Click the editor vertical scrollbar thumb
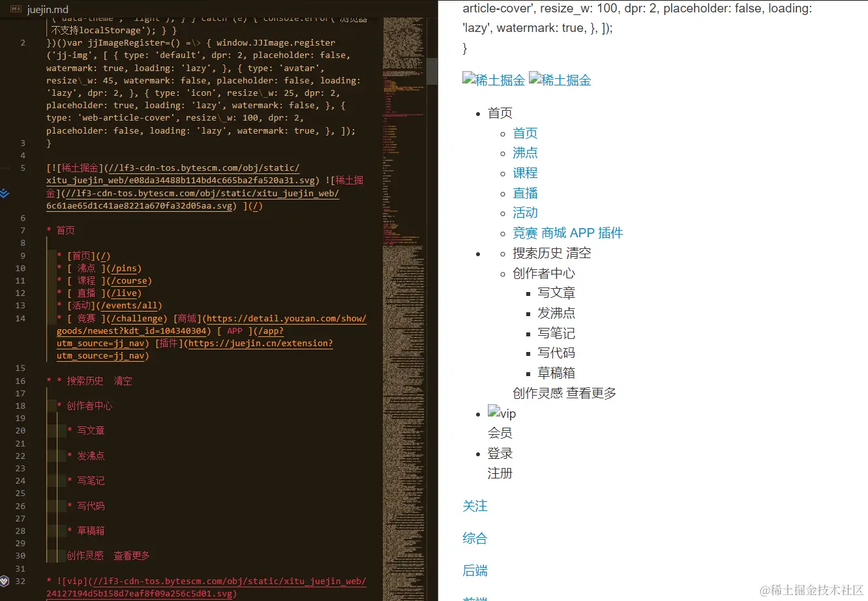 [432, 71]
